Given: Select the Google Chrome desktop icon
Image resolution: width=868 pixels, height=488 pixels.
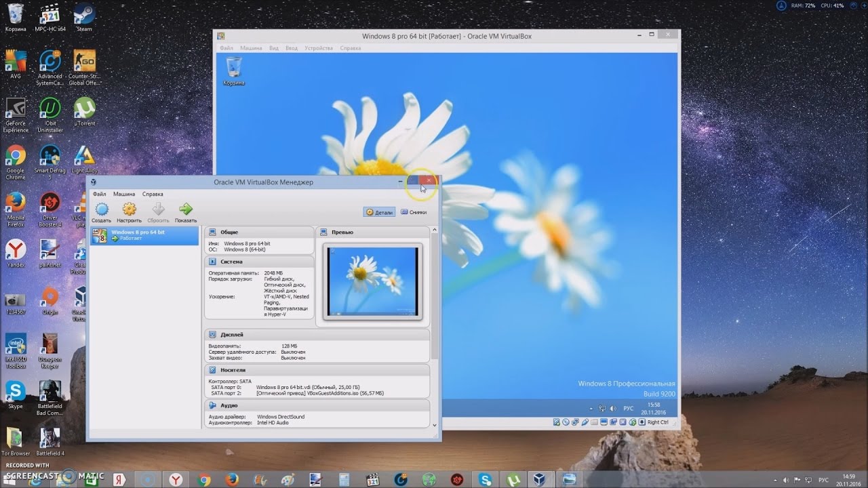Looking at the screenshot, I should point(16,162).
